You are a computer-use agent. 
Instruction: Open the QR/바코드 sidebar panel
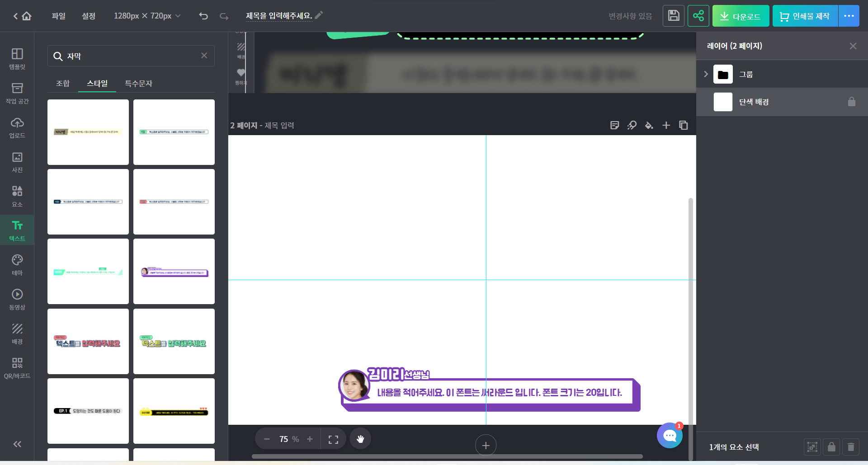click(x=17, y=368)
